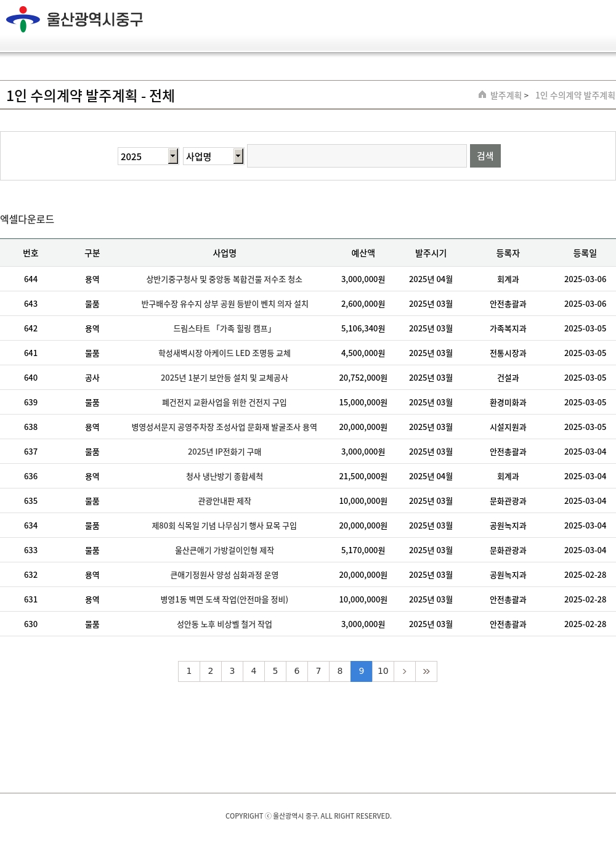Click the 등록자 column header
This screenshot has height=855, width=616.
pyautogui.click(x=508, y=253)
